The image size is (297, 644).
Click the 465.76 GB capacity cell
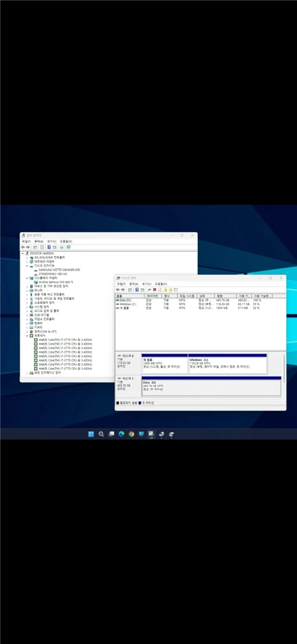[223, 300]
